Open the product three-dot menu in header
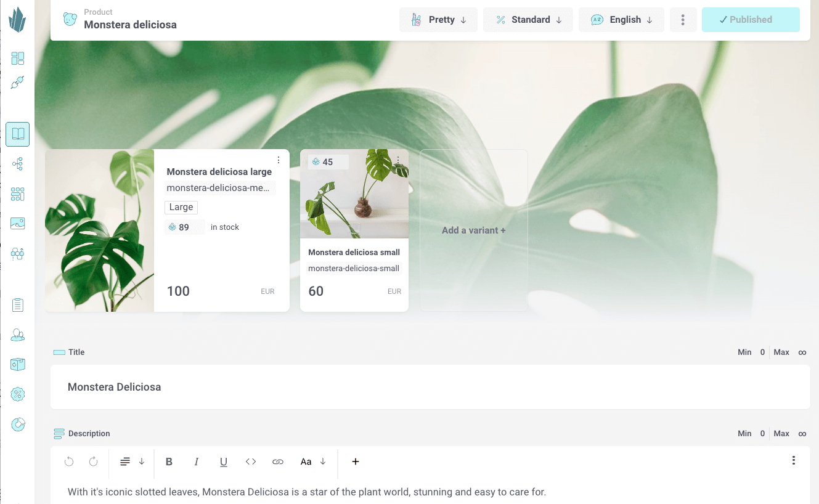The height and width of the screenshot is (504, 819). (683, 20)
